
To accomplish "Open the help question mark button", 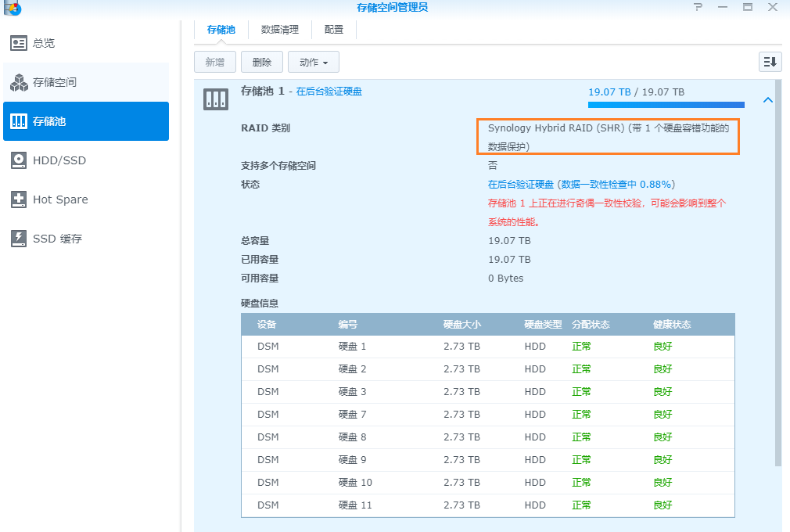I will pyautogui.click(x=698, y=7).
